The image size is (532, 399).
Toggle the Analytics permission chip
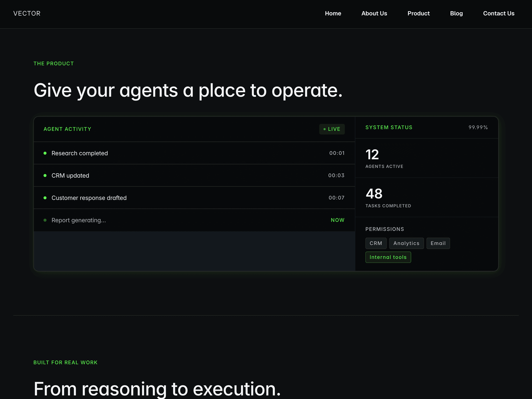click(x=406, y=243)
